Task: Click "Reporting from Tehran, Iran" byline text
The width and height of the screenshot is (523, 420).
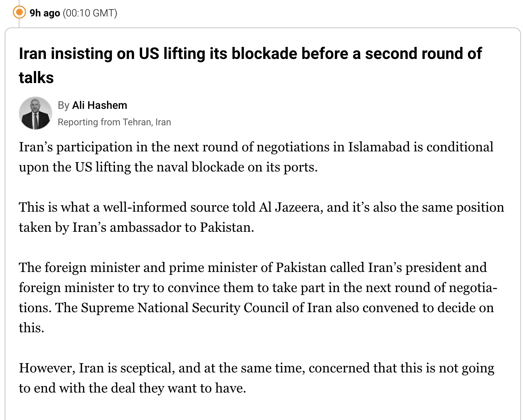Action: point(114,122)
